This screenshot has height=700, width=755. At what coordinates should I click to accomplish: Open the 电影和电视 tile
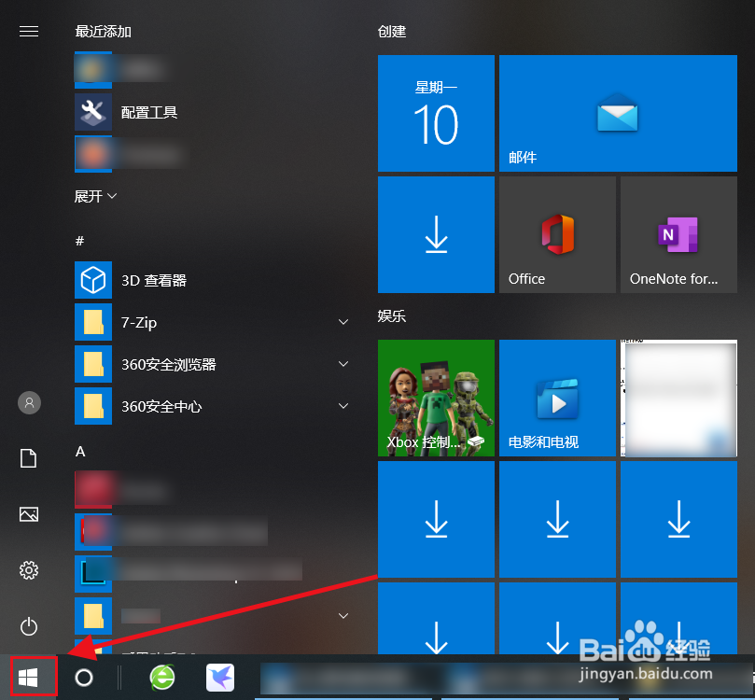coord(557,399)
